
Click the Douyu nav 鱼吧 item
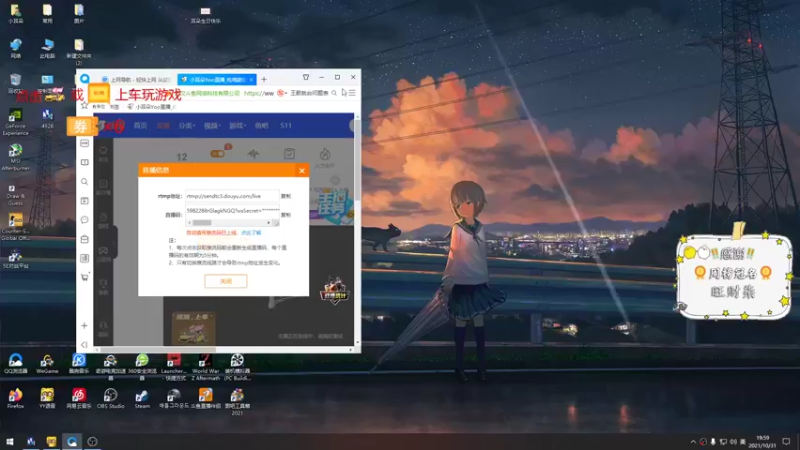[x=262, y=126]
